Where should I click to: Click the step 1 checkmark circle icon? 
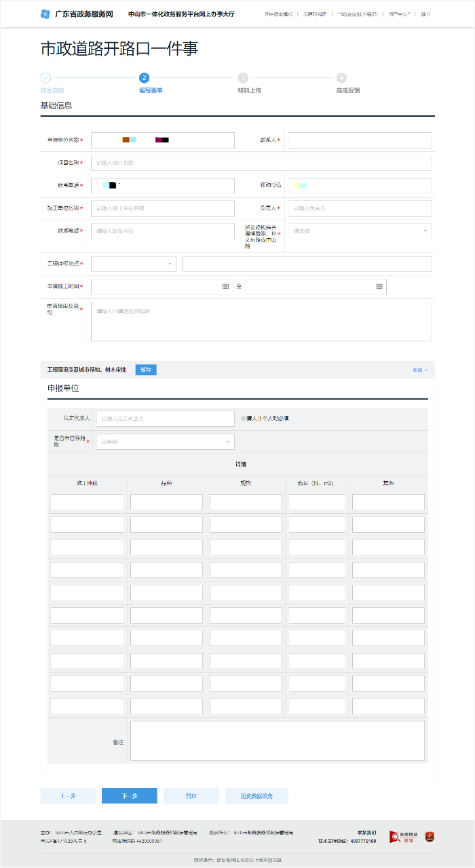coord(45,78)
